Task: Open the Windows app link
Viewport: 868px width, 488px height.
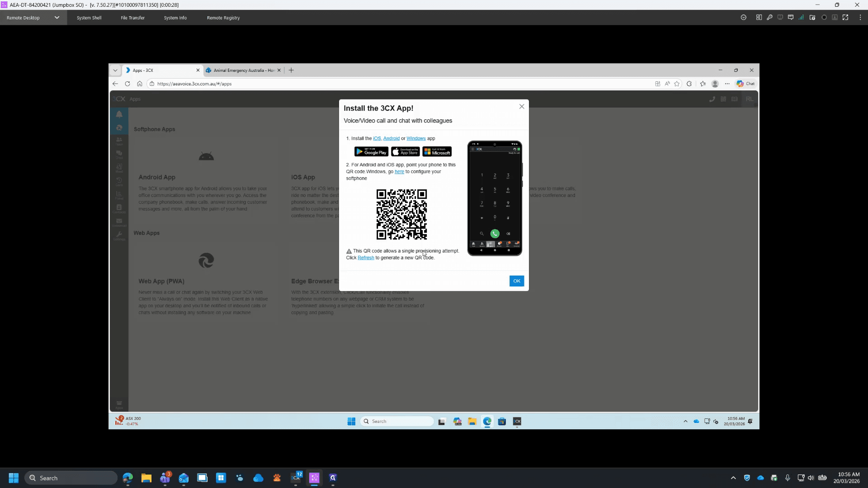Action: pos(416,139)
